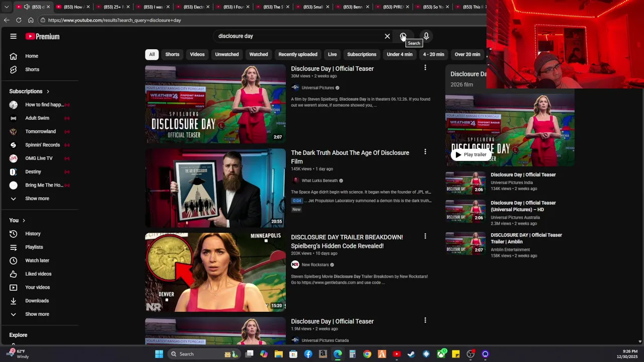Open the Tomorrowland subscription channel
Image resolution: width=644 pixels, height=362 pixels.
(39, 131)
